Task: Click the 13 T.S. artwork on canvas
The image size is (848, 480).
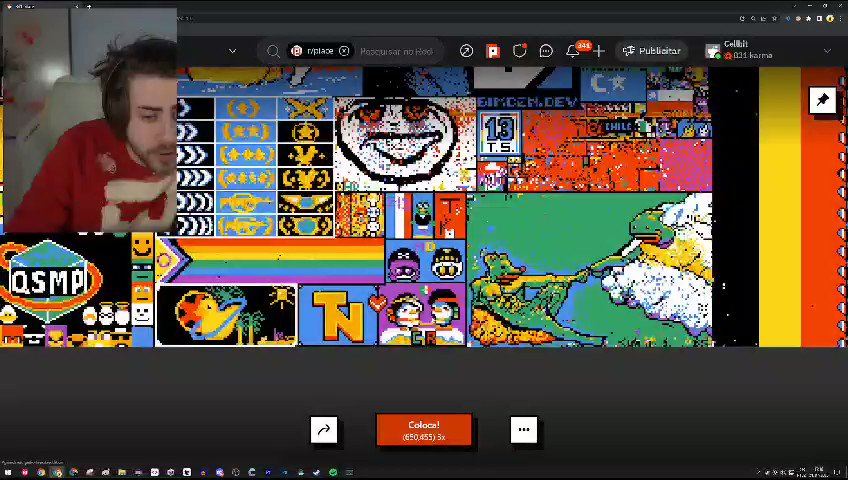Action: [x=499, y=134]
